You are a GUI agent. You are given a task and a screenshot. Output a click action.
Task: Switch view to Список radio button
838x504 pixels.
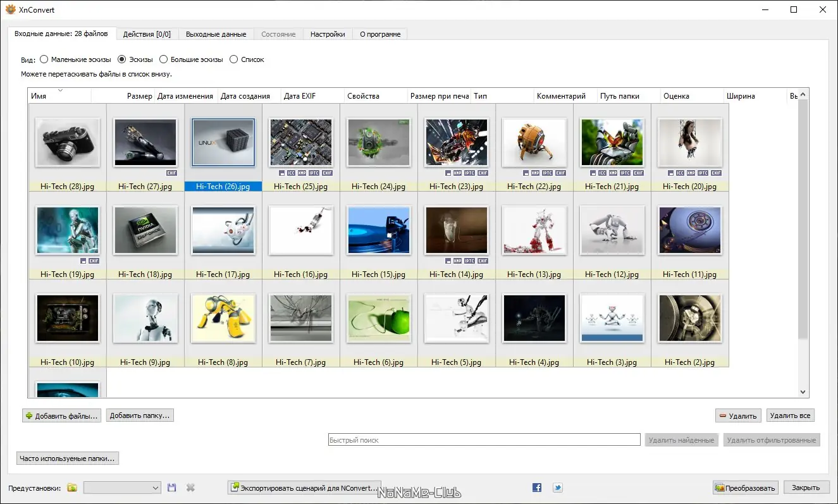click(234, 59)
